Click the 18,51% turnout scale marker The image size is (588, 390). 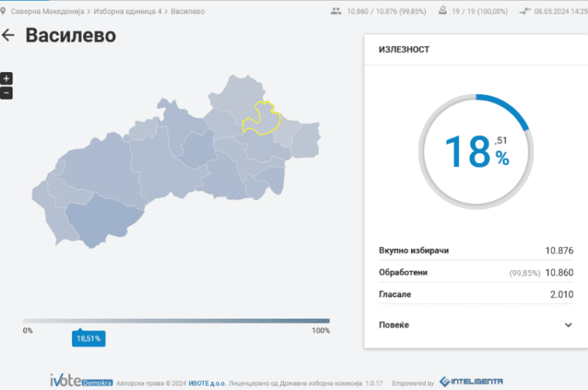coord(89,338)
